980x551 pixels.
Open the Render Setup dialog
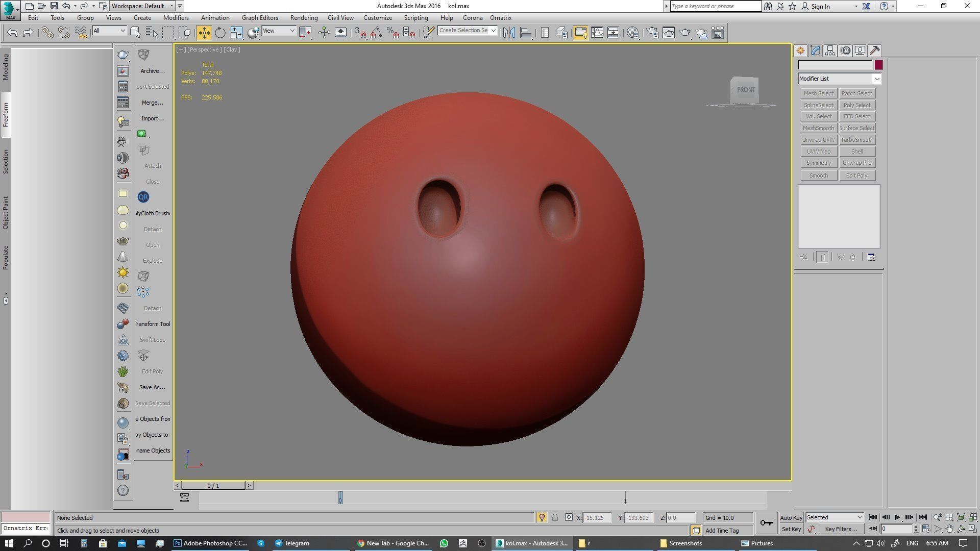point(652,33)
